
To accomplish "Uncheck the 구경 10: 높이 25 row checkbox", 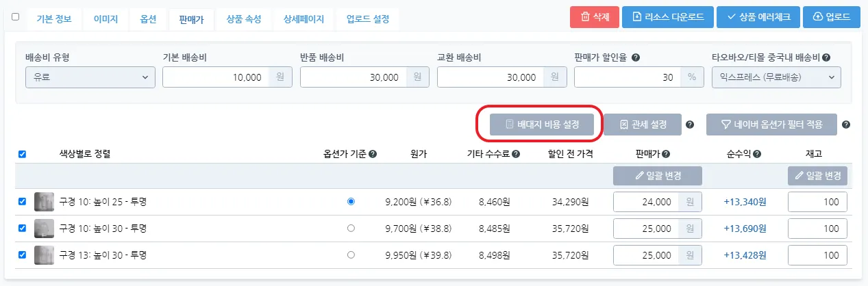I will [x=23, y=202].
